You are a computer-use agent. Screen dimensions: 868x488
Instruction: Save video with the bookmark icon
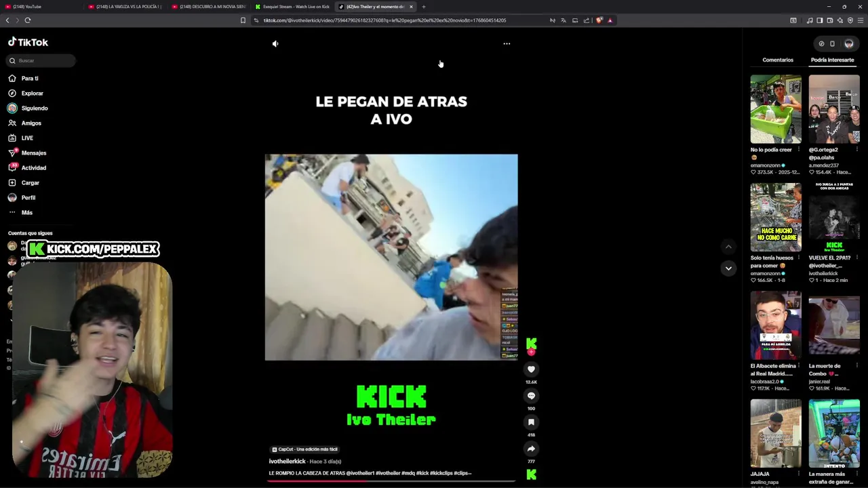click(x=531, y=422)
